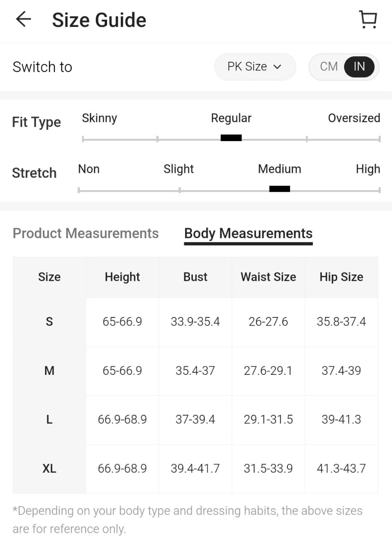Screen dimensions: 392x549
Task: Click the PK Size dropdown chevron
Action: (278, 67)
